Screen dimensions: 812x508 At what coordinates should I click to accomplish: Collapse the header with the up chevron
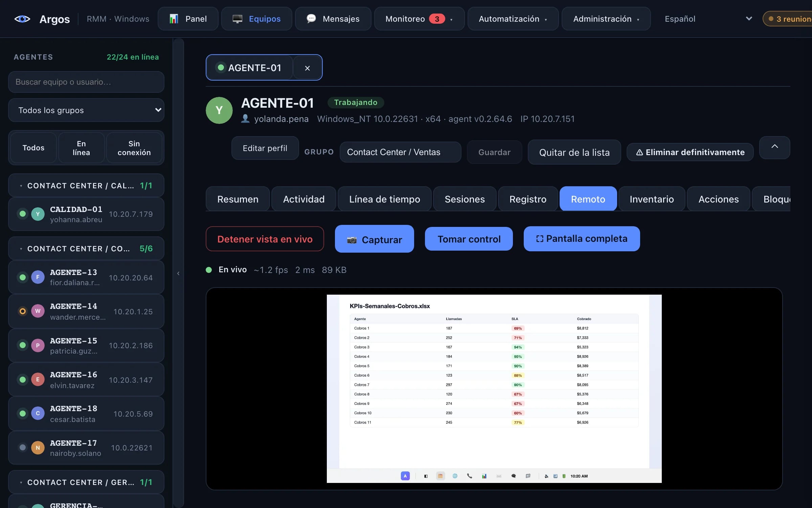774,147
